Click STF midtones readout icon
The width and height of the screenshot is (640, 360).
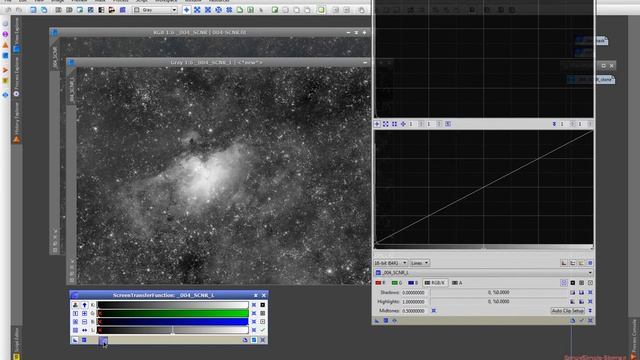[262, 313]
